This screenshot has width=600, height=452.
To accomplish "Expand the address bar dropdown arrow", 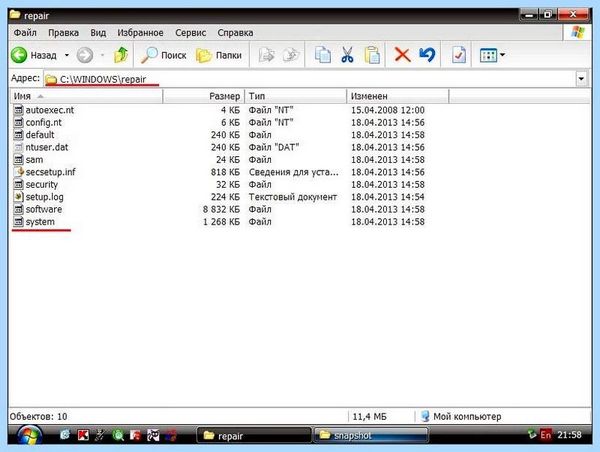I will [581, 79].
